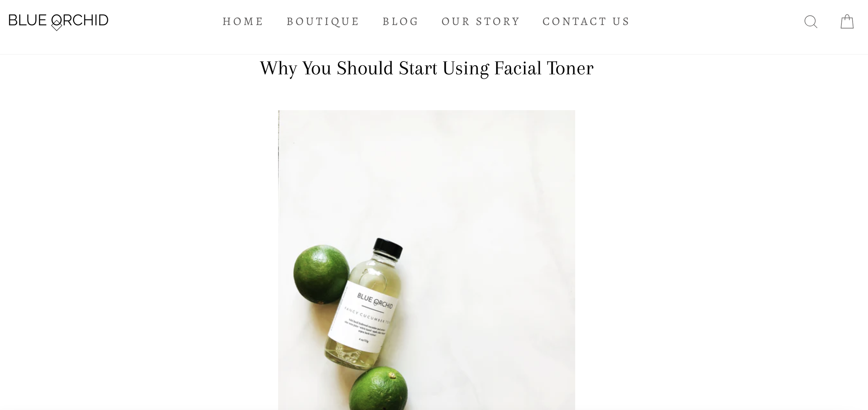This screenshot has width=868, height=410.
Task: Click the diamond emblem in the logo
Action: pos(57,25)
